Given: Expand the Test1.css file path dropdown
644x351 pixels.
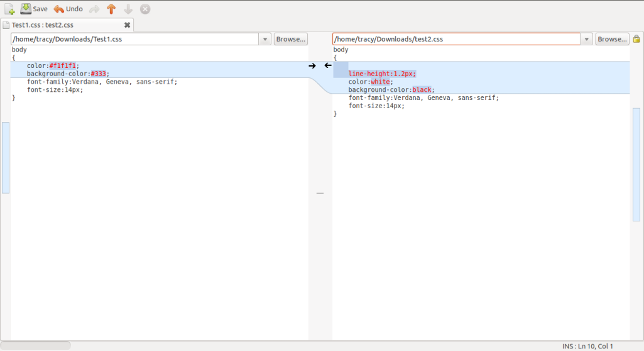Looking at the screenshot, I should pyautogui.click(x=265, y=39).
